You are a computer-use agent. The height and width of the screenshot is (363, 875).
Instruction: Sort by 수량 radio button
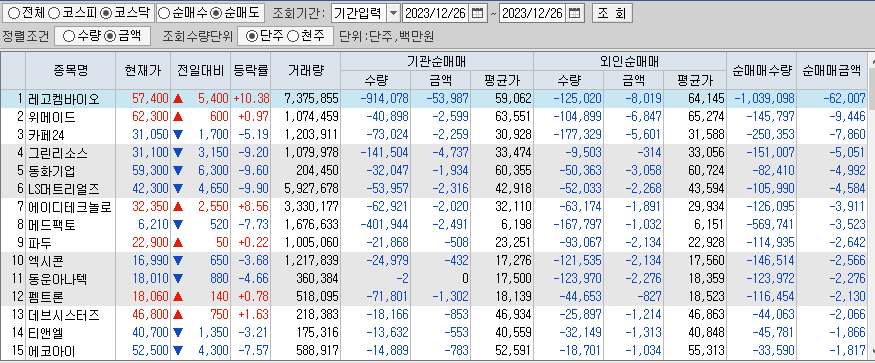(69, 36)
